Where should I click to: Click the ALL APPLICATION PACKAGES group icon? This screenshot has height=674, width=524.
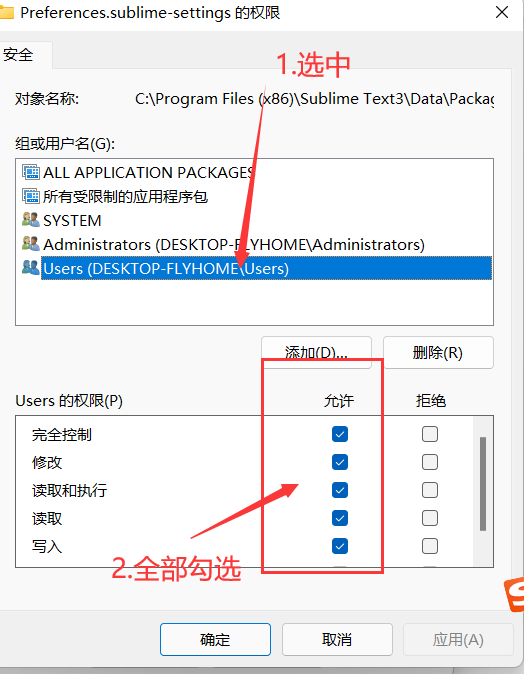(x=31, y=172)
